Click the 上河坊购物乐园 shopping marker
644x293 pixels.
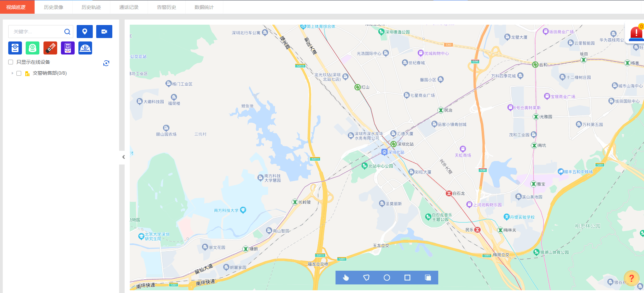coord(469,205)
